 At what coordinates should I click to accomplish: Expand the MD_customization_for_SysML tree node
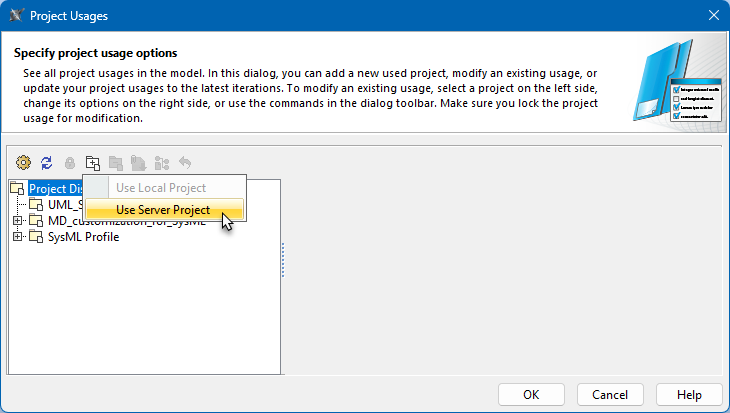click(17, 221)
